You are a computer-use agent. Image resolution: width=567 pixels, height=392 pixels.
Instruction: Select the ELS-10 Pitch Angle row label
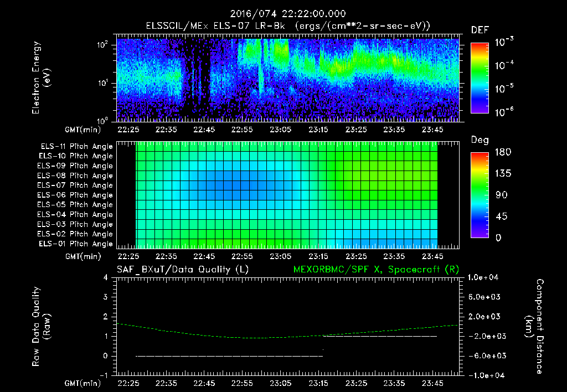tap(75, 156)
